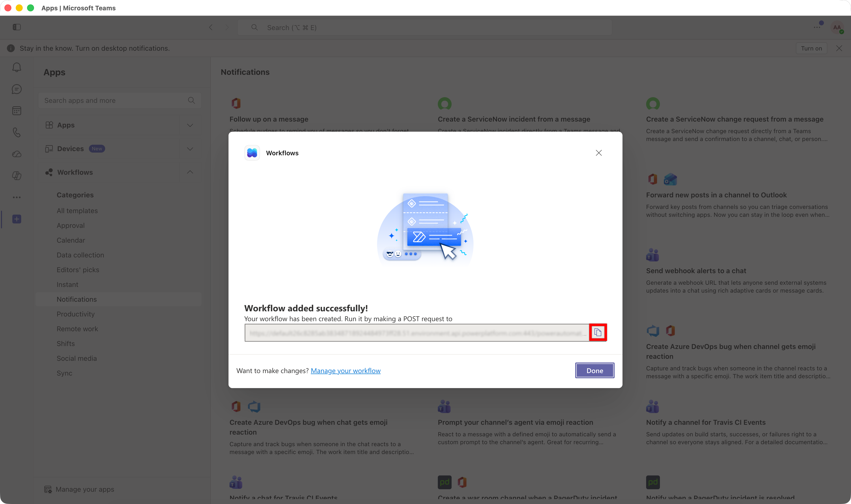
Task: Select the Devices section header
Action: [x=109, y=149]
